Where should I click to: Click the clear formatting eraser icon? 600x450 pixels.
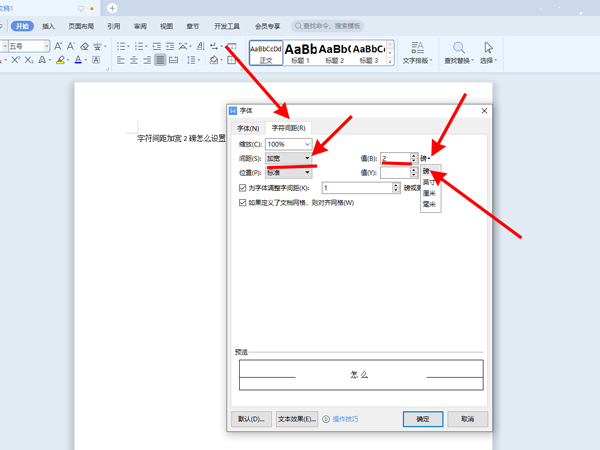click(86, 46)
